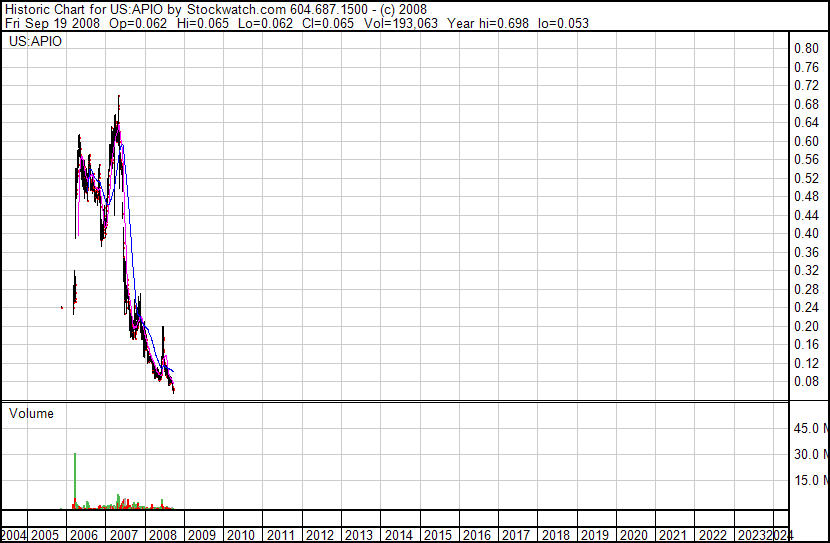Click the Year hi=0.698 text
Screen dimensions: 830x543
coord(488,23)
